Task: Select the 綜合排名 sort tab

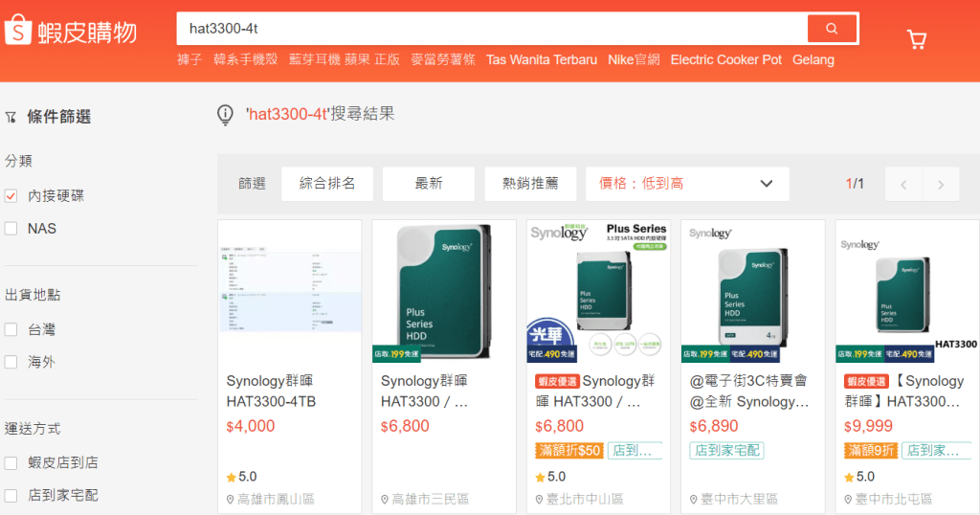Action: point(327,184)
